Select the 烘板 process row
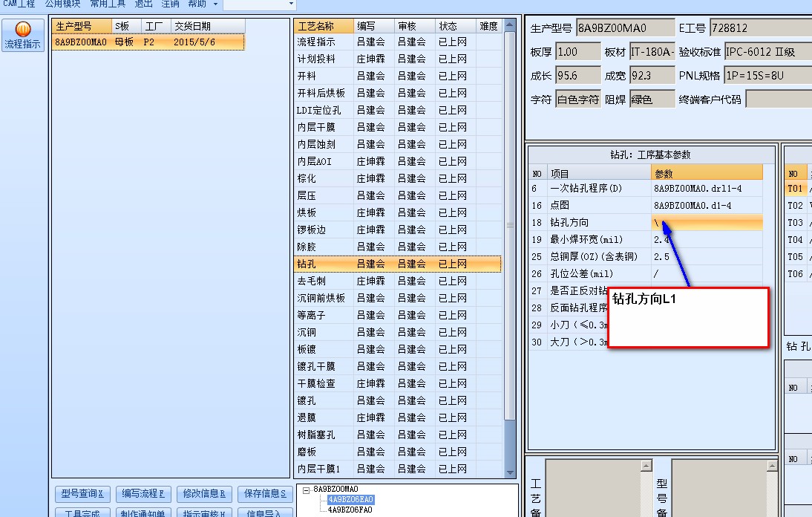This screenshot has height=517, width=812. tap(398, 213)
